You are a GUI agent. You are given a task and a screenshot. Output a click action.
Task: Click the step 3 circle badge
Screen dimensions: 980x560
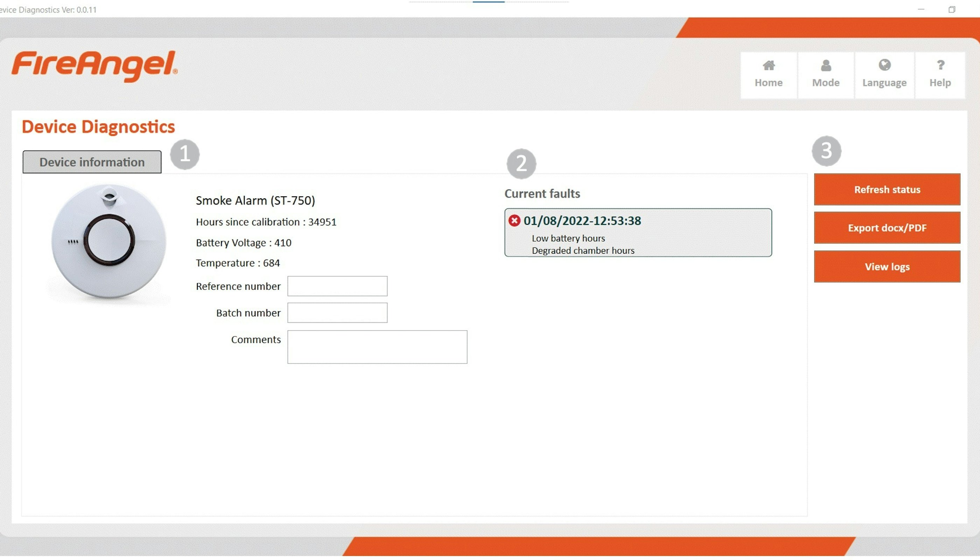pyautogui.click(x=827, y=151)
